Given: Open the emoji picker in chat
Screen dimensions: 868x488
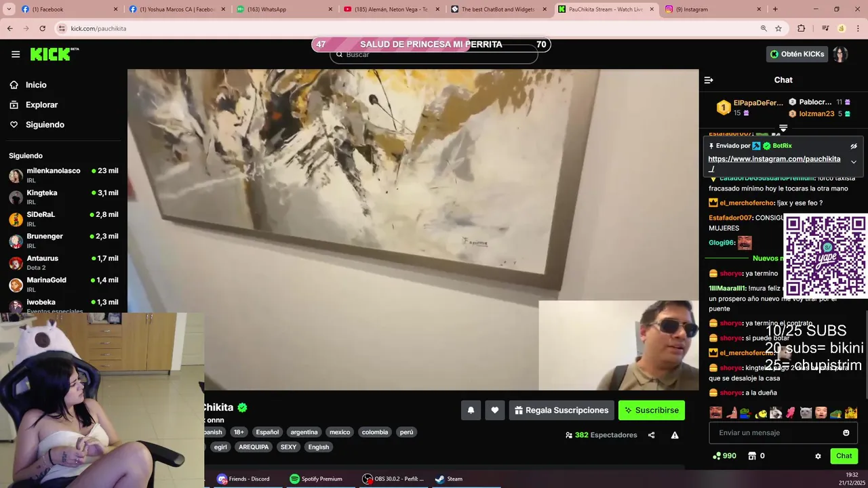Looking at the screenshot, I should pos(846,433).
